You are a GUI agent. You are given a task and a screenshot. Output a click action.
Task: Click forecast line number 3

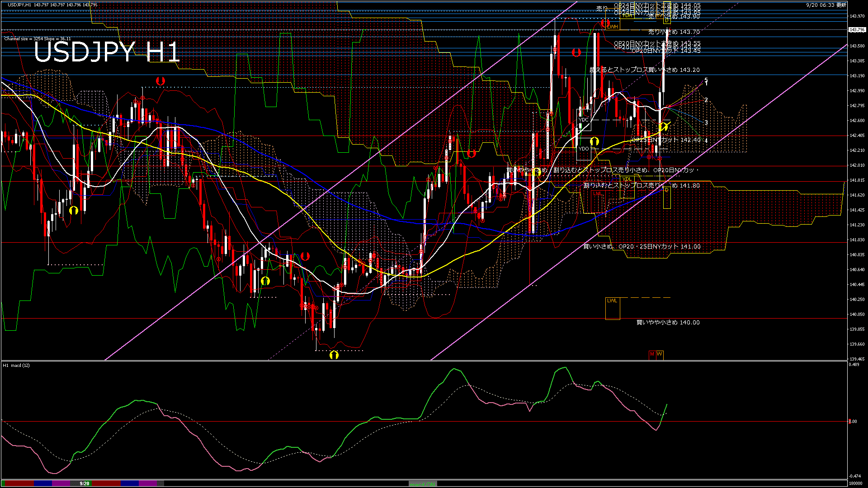click(x=706, y=122)
